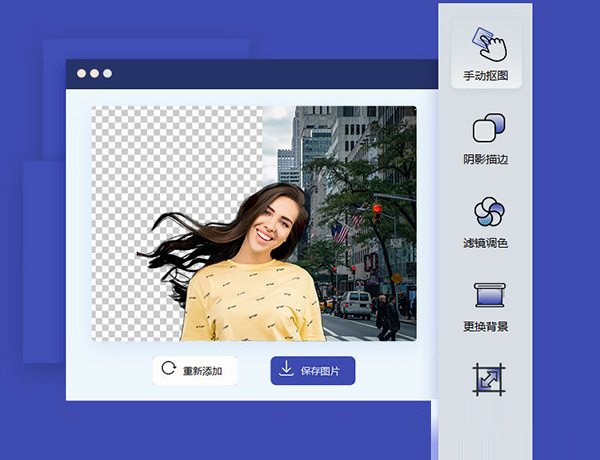Click the third window control dot
The height and width of the screenshot is (460, 600).
(108, 73)
